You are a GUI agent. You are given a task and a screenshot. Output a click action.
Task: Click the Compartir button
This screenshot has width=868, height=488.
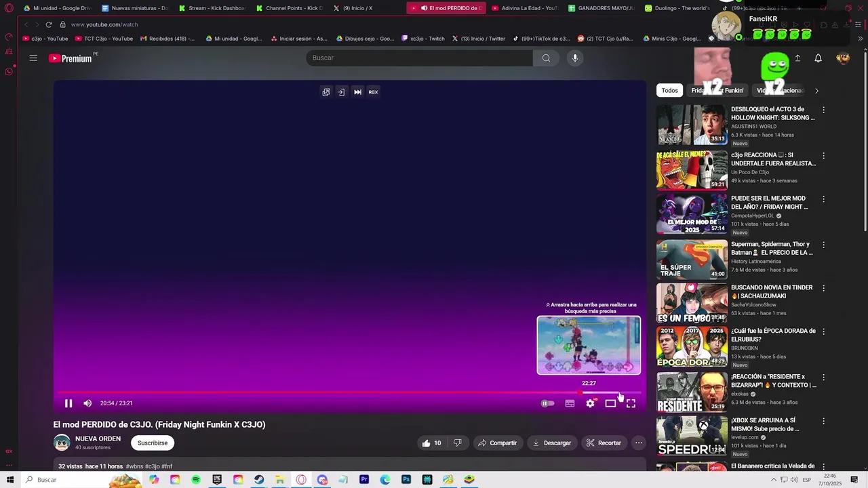[x=497, y=443]
